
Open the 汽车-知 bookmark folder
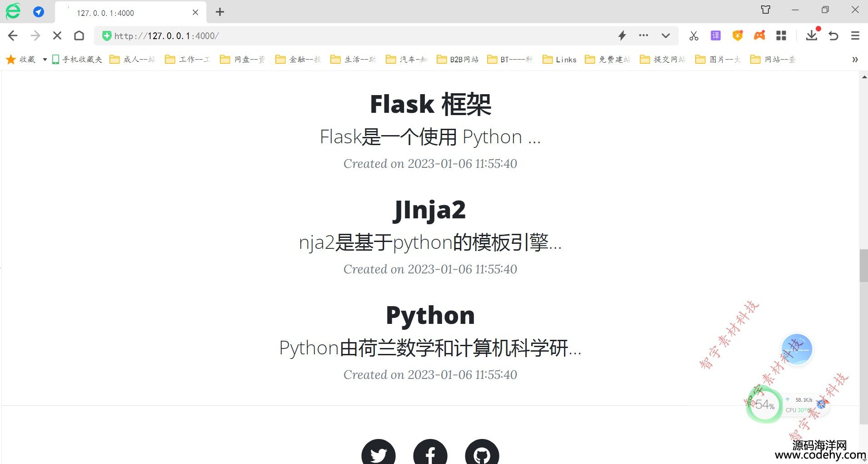pos(407,60)
